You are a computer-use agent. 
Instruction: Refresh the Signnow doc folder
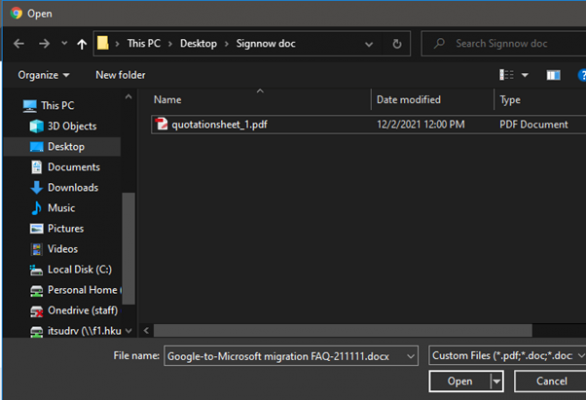397,44
